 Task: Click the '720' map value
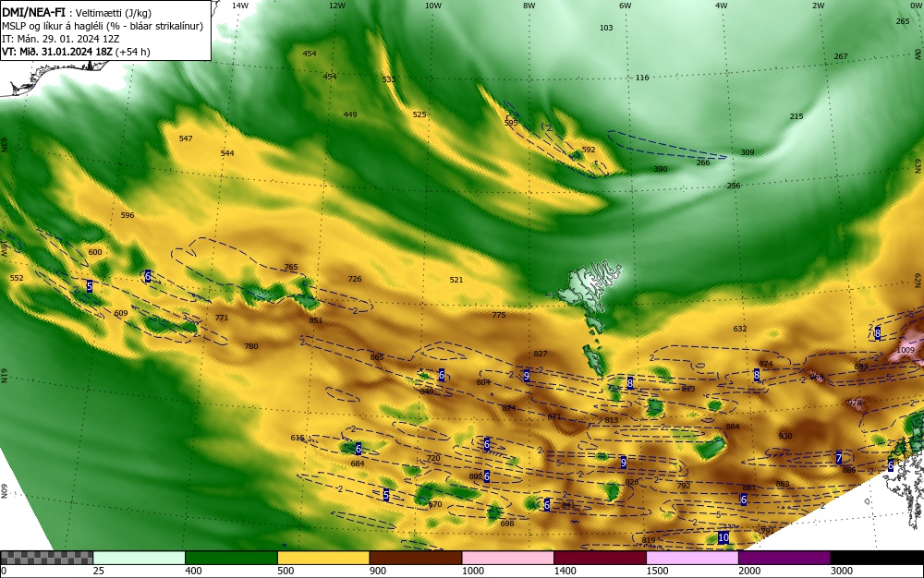click(433, 459)
